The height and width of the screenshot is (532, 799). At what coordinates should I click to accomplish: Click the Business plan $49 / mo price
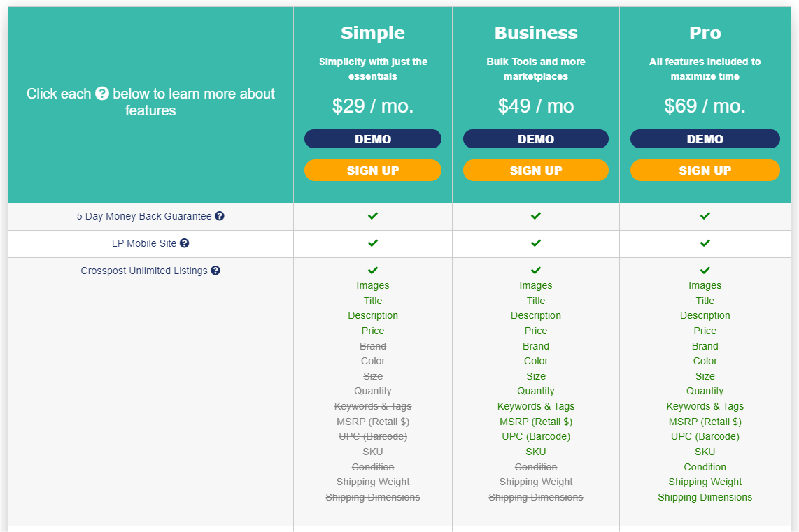pos(535,106)
